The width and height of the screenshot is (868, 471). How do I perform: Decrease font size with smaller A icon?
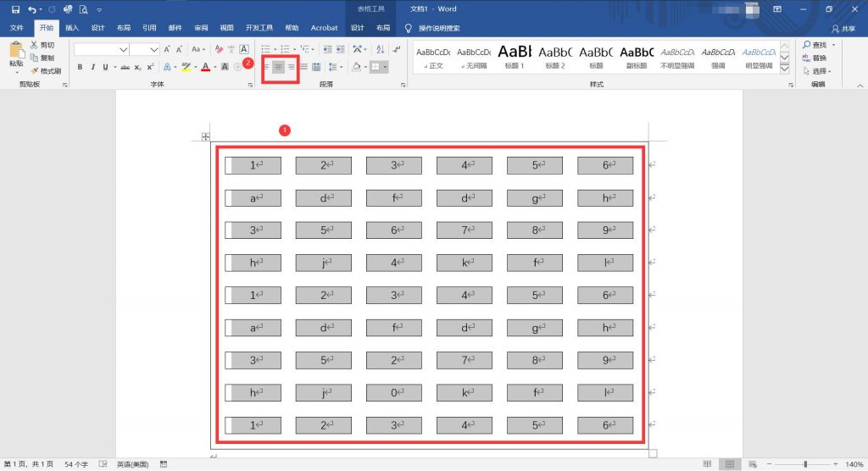(x=180, y=49)
